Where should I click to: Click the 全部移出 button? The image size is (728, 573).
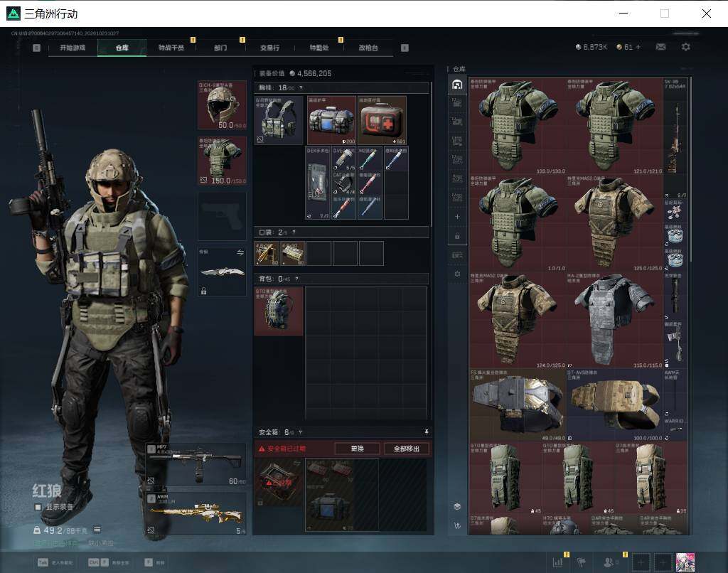(x=406, y=449)
